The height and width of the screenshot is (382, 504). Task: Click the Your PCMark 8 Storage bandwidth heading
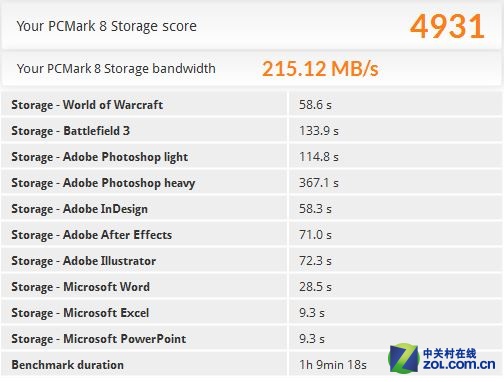(x=116, y=69)
